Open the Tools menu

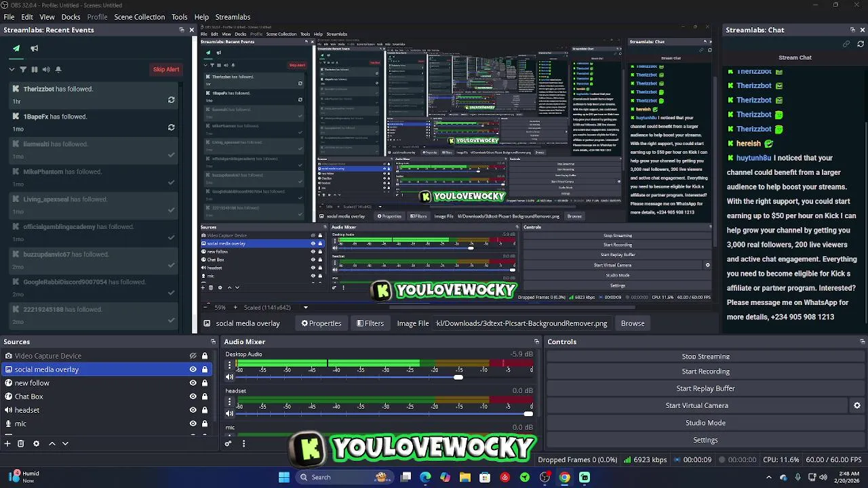[x=179, y=17]
